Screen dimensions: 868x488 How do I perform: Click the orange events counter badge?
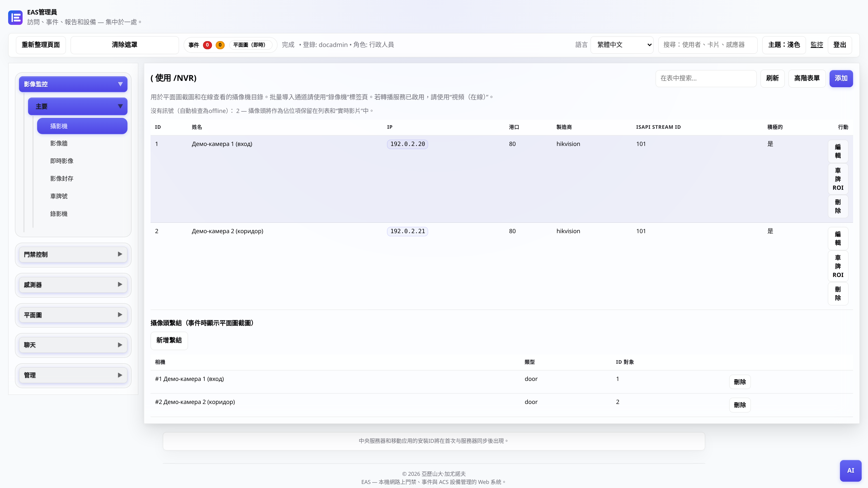pos(220,45)
